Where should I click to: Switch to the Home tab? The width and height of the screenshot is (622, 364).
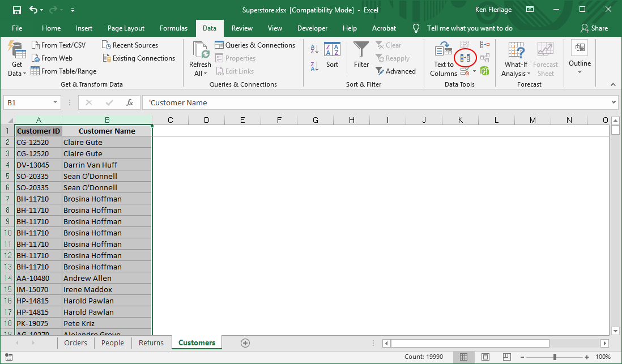pyautogui.click(x=51, y=28)
